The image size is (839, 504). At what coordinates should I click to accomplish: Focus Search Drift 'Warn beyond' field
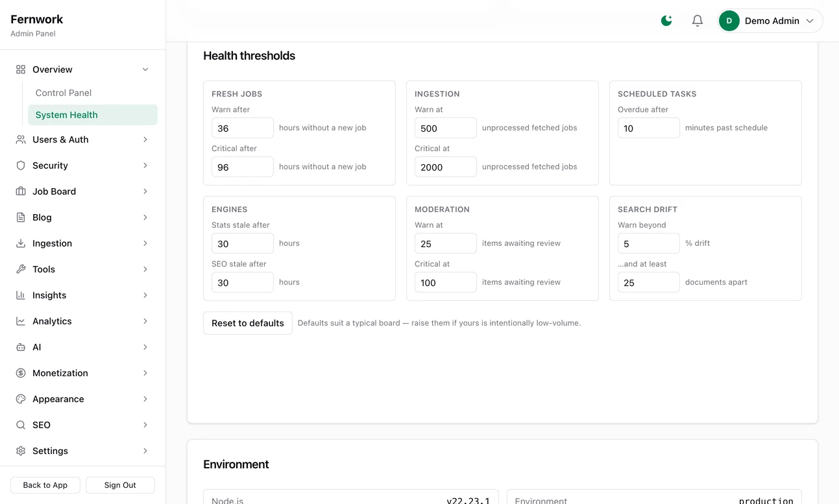[649, 243]
